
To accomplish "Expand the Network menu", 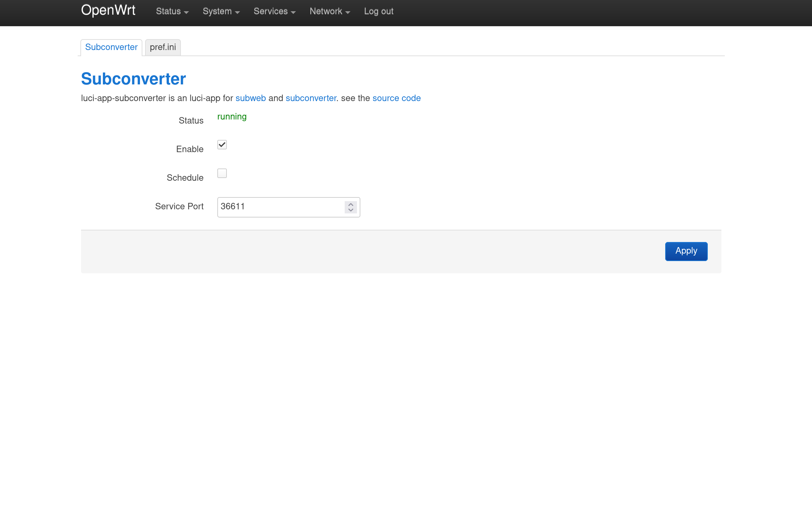I will [x=330, y=12].
